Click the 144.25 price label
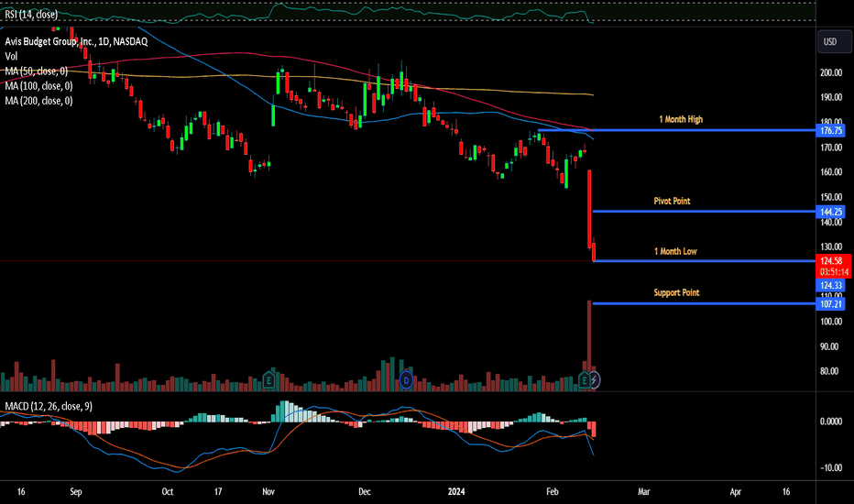 tap(831, 212)
